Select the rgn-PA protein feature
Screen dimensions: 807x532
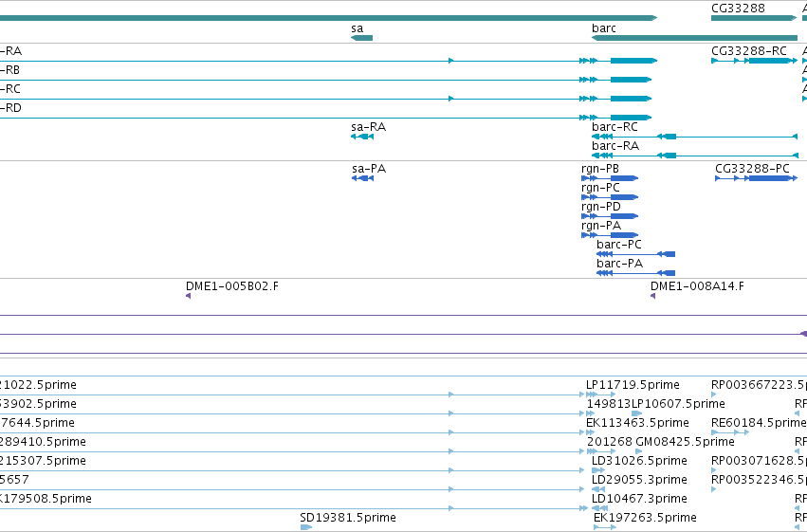pyautogui.click(x=610, y=235)
